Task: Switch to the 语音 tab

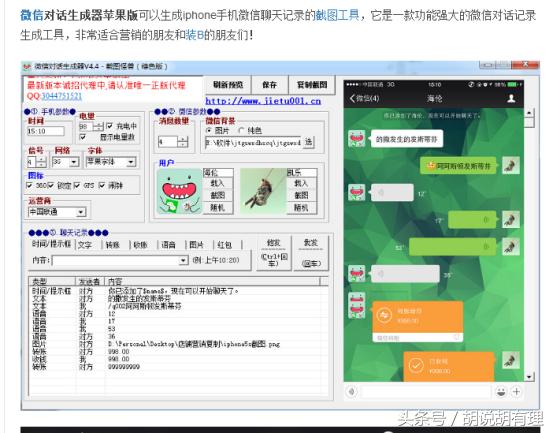Action: click(x=168, y=245)
